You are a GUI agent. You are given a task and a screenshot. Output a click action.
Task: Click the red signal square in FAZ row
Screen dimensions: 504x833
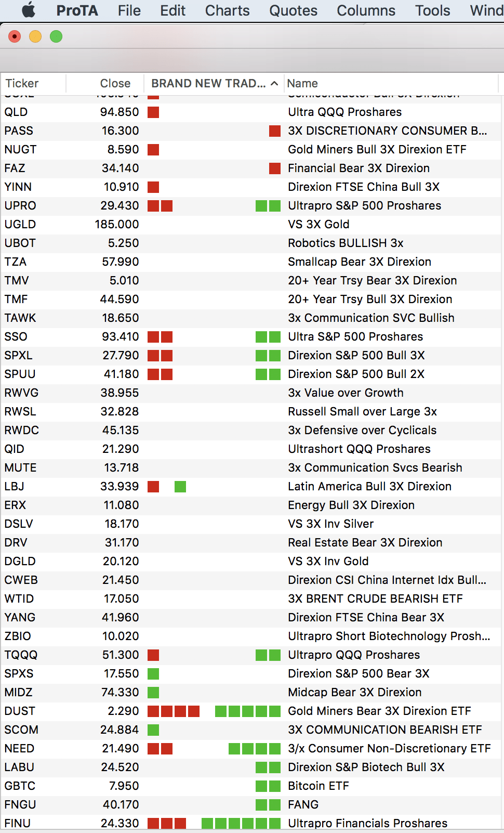pyautogui.click(x=275, y=168)
